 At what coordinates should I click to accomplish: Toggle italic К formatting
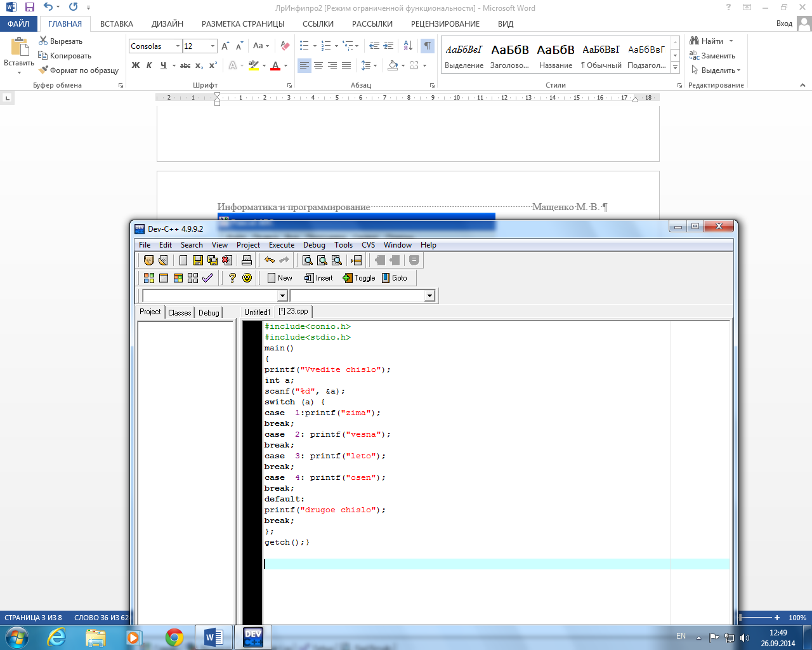tap(149, 65)
